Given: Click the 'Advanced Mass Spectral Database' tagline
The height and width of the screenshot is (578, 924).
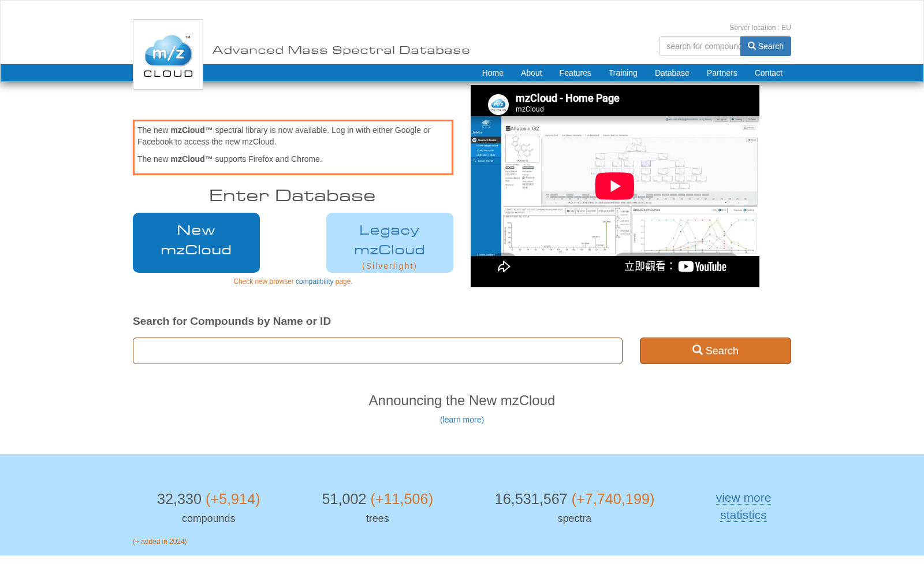Looking at the screenshot, I should (x=341, y=50).
